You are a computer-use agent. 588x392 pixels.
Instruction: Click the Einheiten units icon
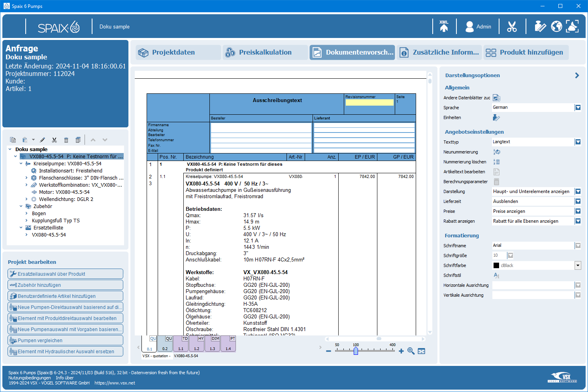pyautogui.click(x=496, y=117)
